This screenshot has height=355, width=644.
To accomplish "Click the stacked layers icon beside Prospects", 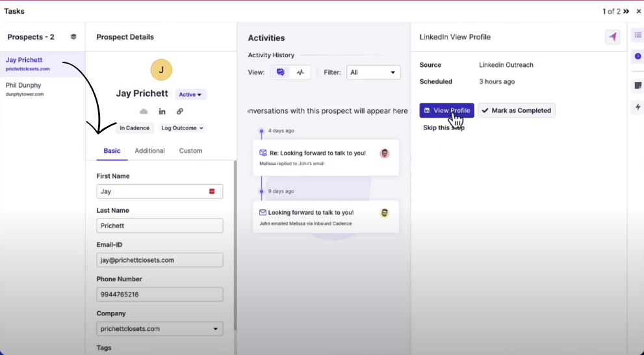I will (73, 37).
